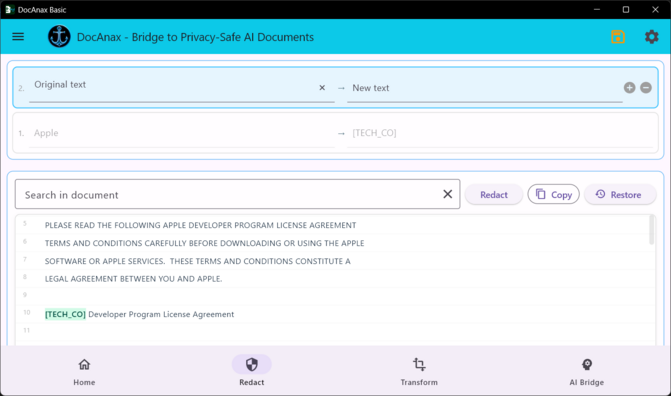Maximize the DocAnax Basic window
Screen dimensions: 671x396
[x=626, y=9]
